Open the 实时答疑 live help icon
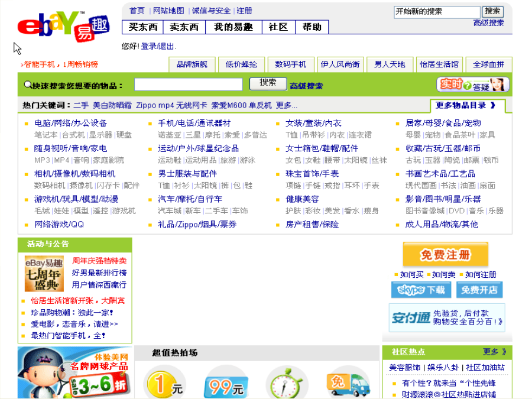Viewport: 532px width, 399px height. tap(473, 85)
